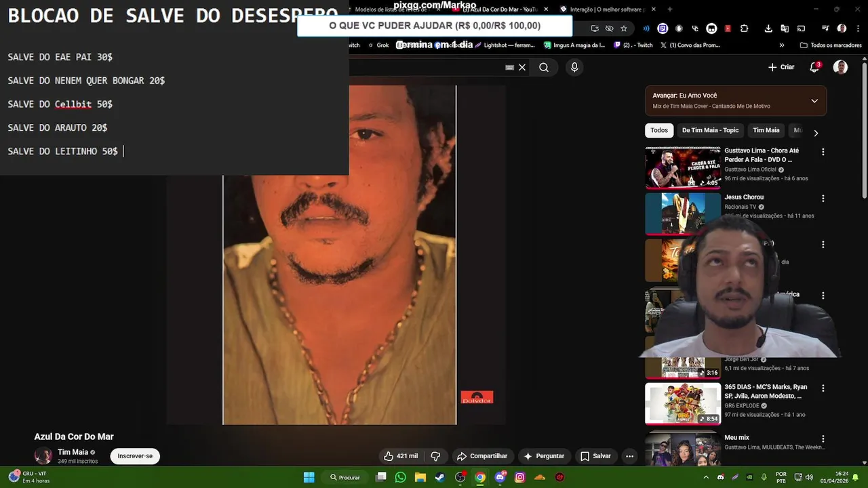Open Chrome's three-dot menu
This screenshot has width=868, height=488.
coord(858,28)
